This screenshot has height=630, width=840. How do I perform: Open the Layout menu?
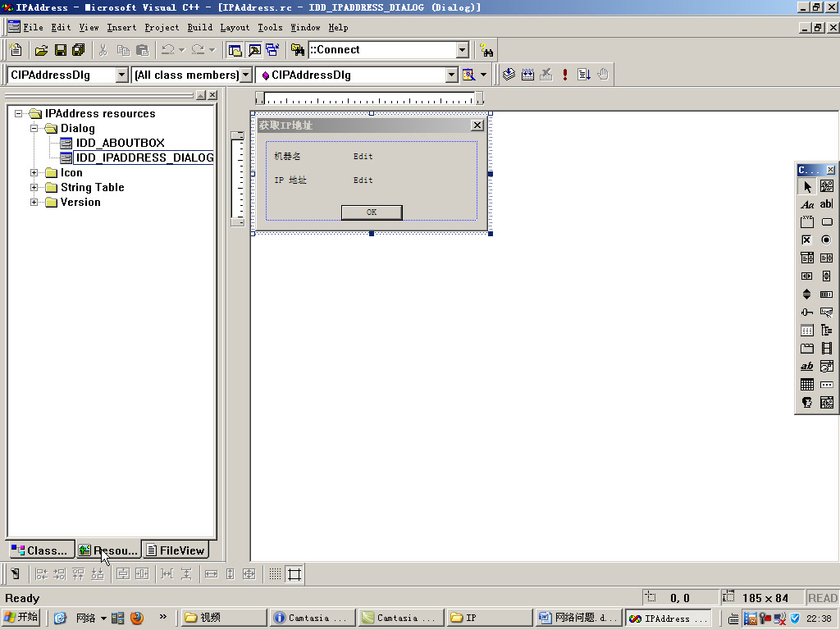tap(234, 27)
